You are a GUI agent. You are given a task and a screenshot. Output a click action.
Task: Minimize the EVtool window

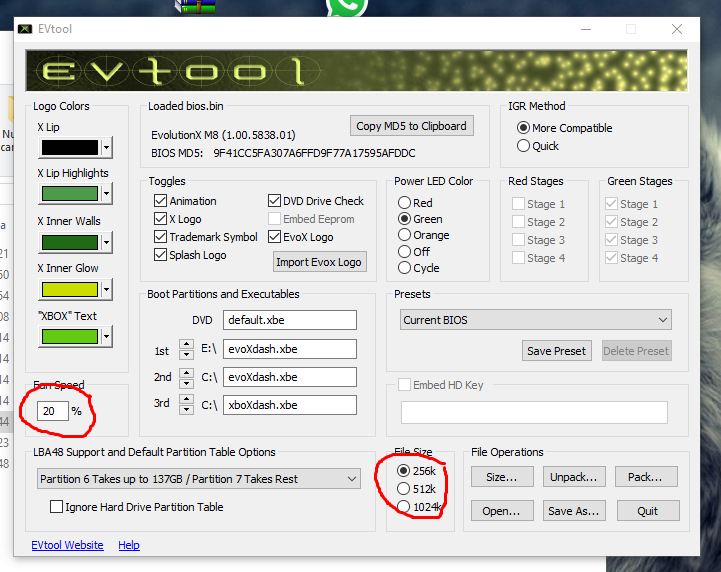pyautogui.click(x=586, y=29)
